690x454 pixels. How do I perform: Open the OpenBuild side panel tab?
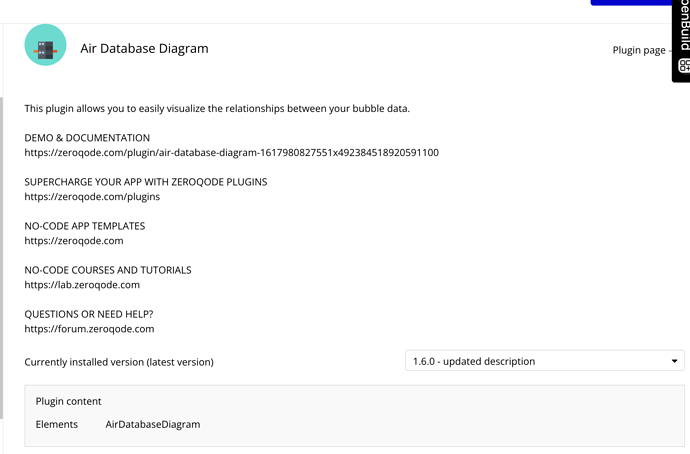click(x=681, y=40)
